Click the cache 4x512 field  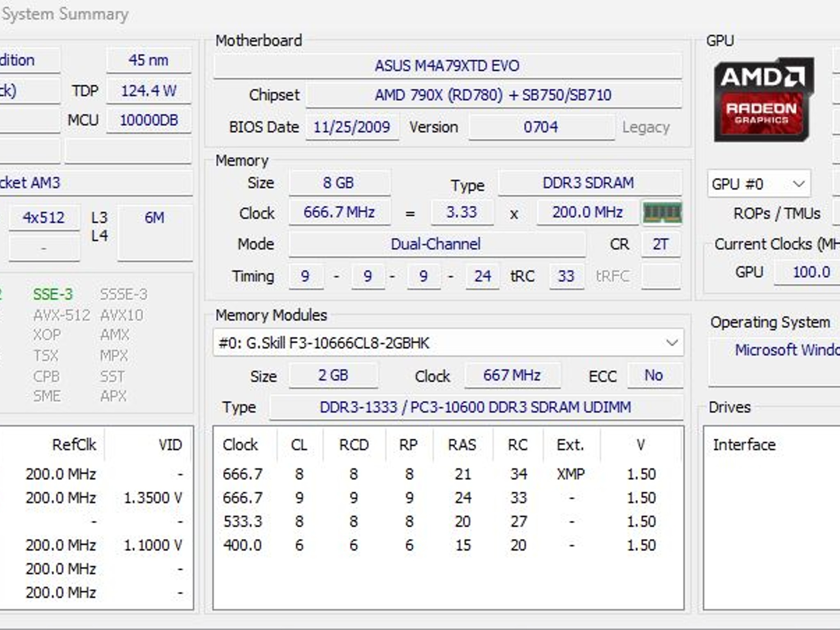click(x=44, y=218)
